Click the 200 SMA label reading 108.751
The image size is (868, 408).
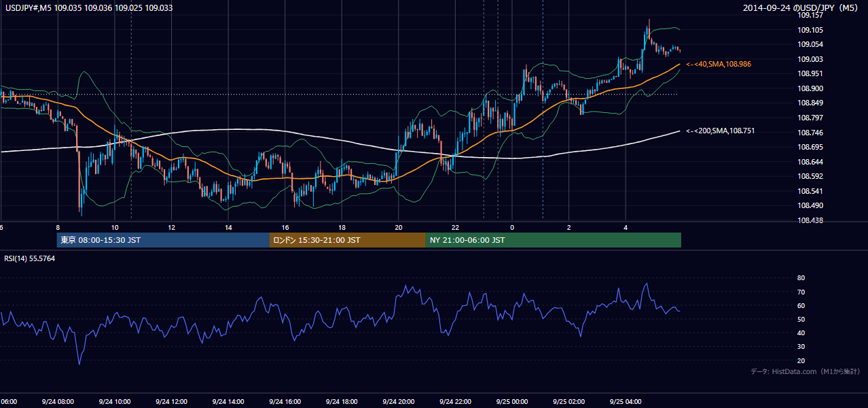coord(721,131)
